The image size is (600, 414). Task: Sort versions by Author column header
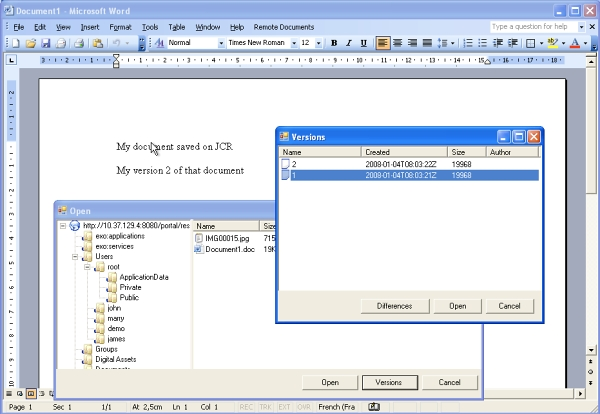[512, 152]
